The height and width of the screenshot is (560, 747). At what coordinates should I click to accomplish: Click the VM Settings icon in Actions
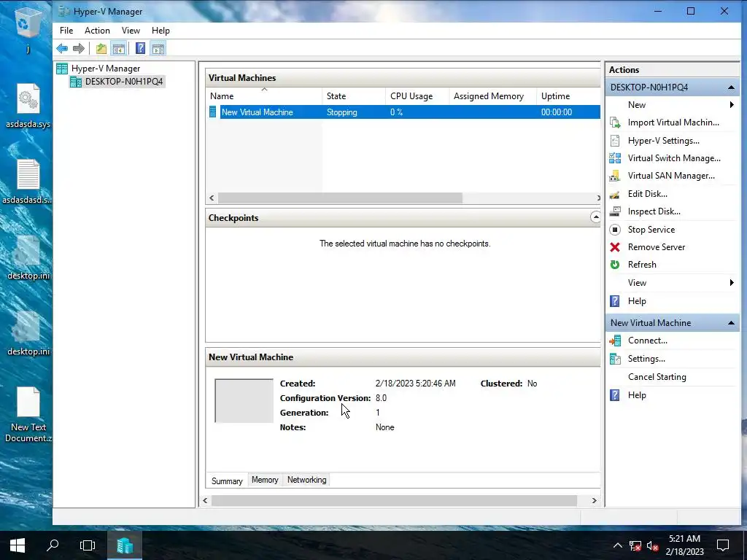[x=615, y=359]
